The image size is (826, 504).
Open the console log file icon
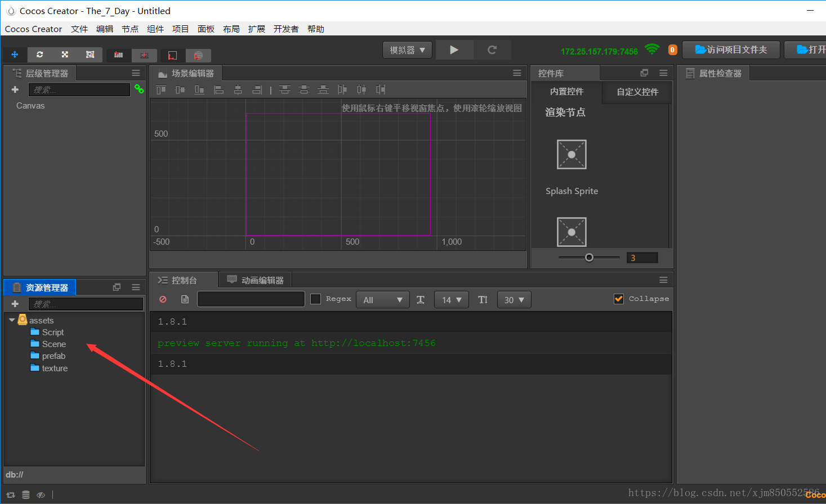(x=185, y=299)
